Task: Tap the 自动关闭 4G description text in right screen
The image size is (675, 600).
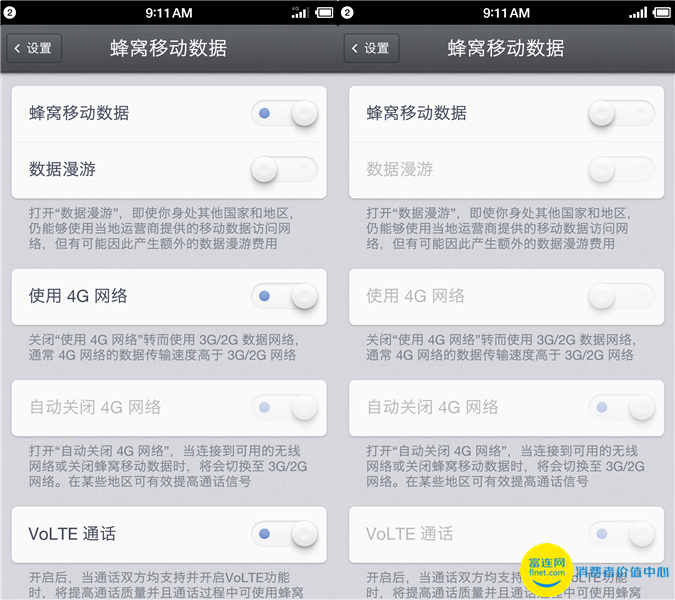Action: 505,466
